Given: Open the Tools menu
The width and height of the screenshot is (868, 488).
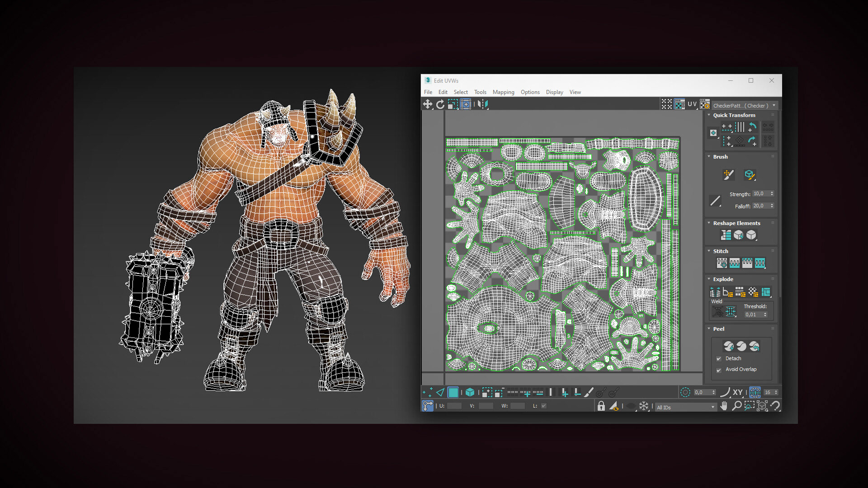Looking at the screenshot, I should pos(480,92).
